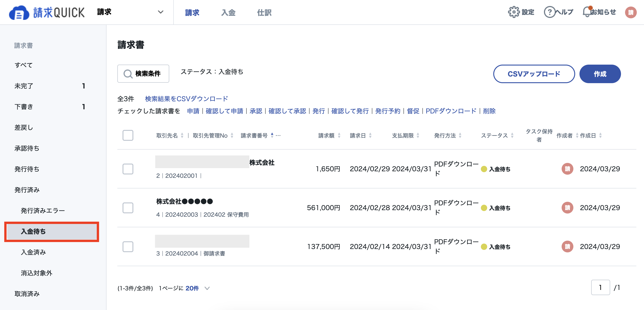The width and height of the screenshot is (644, 310).
Task: Open the お知らせ notification bell
Action: [586, 12]
